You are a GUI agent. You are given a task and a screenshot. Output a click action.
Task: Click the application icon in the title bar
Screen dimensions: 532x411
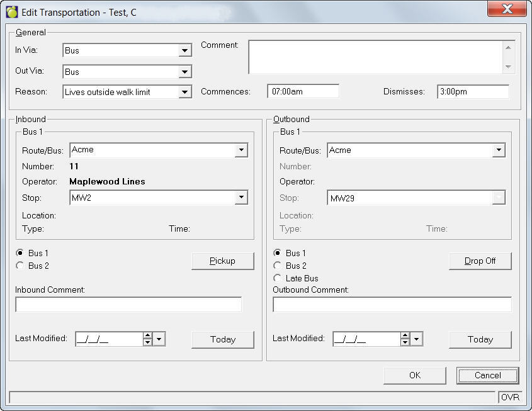click(12, 12)
